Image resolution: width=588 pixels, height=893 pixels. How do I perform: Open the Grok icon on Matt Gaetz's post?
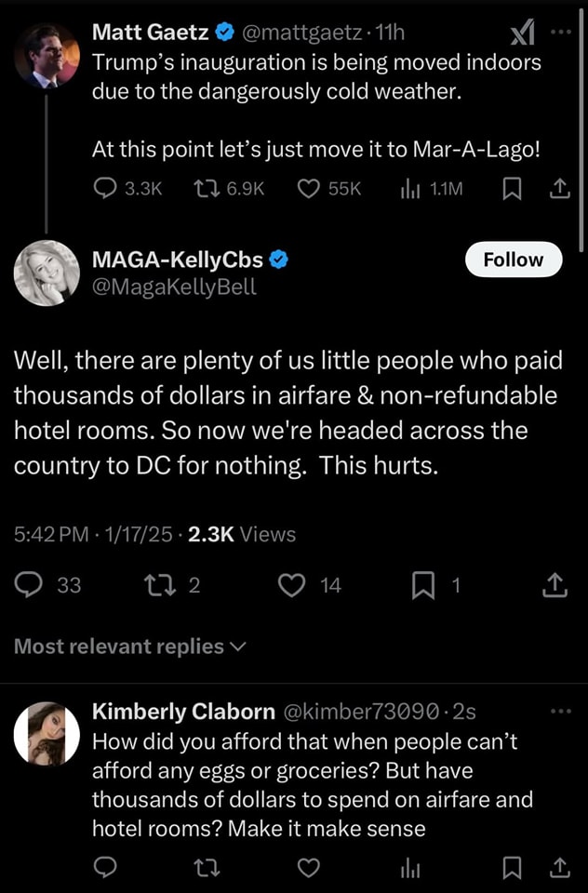pos(523,33)
